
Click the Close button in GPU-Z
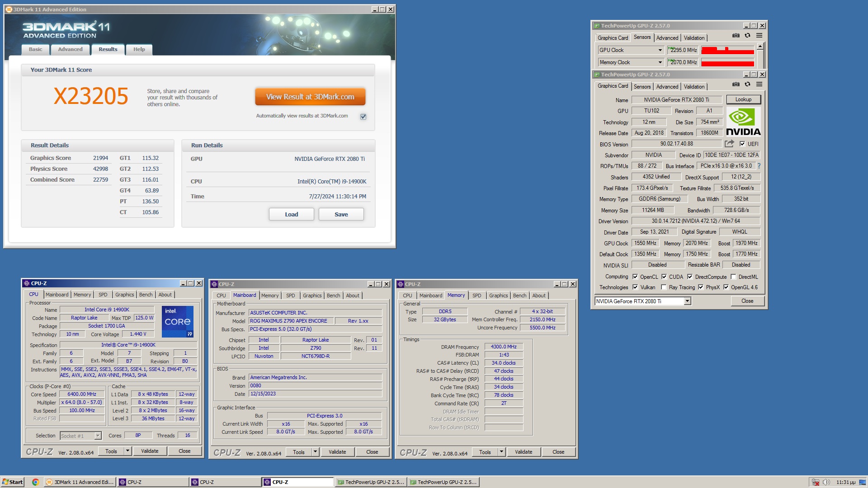[x=747, y=301]
